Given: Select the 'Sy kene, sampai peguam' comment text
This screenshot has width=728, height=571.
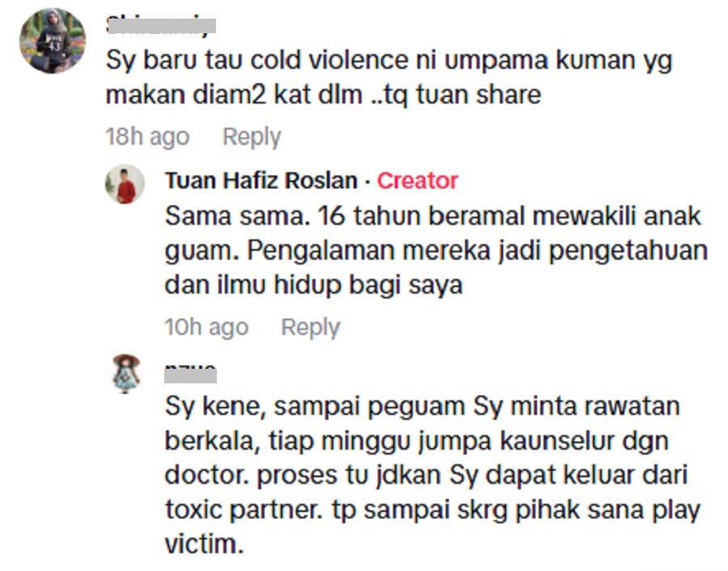Looking at the screenshot, I should click(x=432, y=475).
